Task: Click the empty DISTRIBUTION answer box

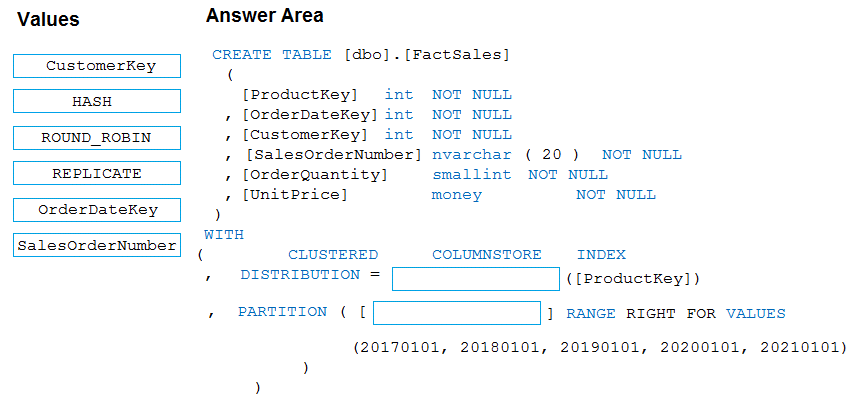Action: pos(475,278)
